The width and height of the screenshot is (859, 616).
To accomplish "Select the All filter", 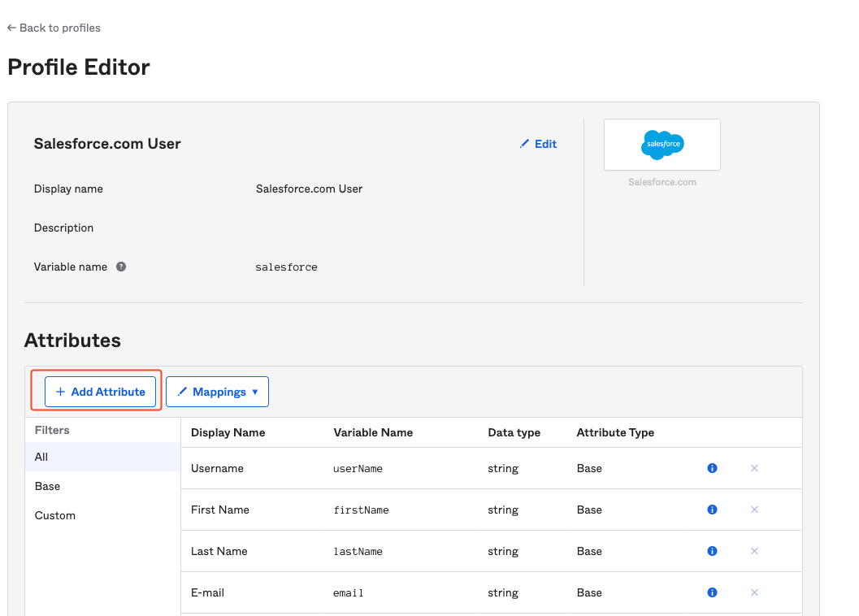I will point(103,457).
